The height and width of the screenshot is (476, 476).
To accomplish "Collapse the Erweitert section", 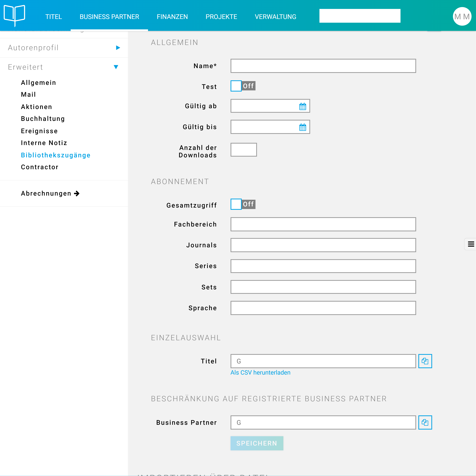I will click(x=116, y=67).
